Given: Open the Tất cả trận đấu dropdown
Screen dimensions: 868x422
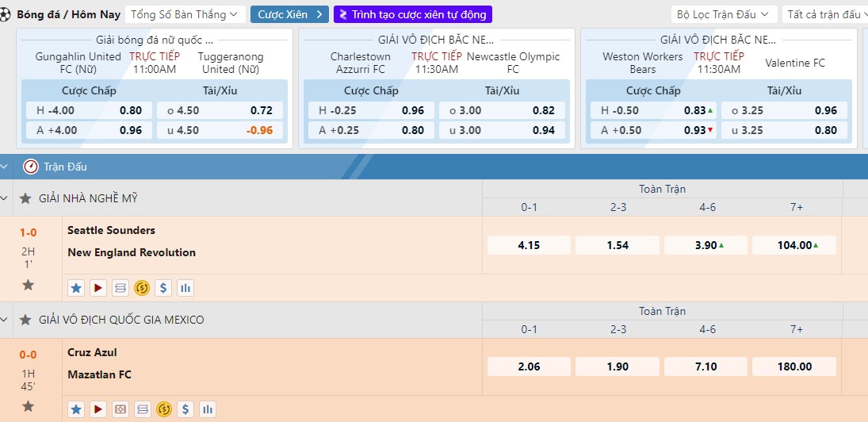Looking at the screenshot, I should point(824,14).
